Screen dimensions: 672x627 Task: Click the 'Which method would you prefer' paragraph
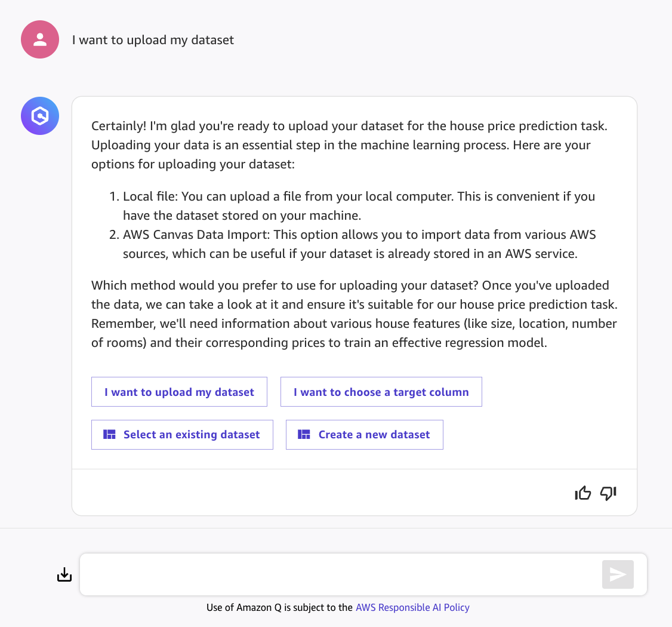[x=354, y=314]
